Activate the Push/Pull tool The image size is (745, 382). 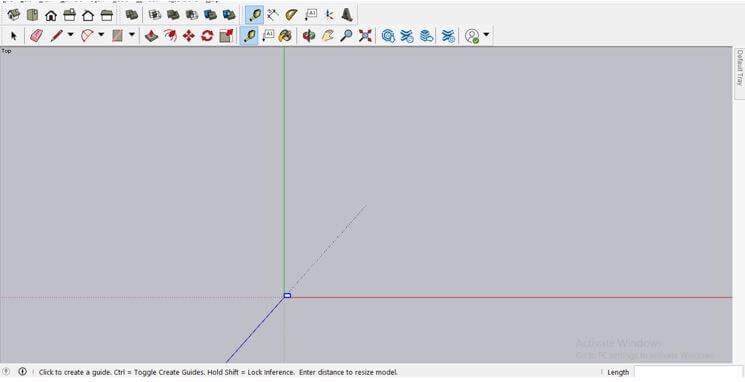[x=151, y=36]
